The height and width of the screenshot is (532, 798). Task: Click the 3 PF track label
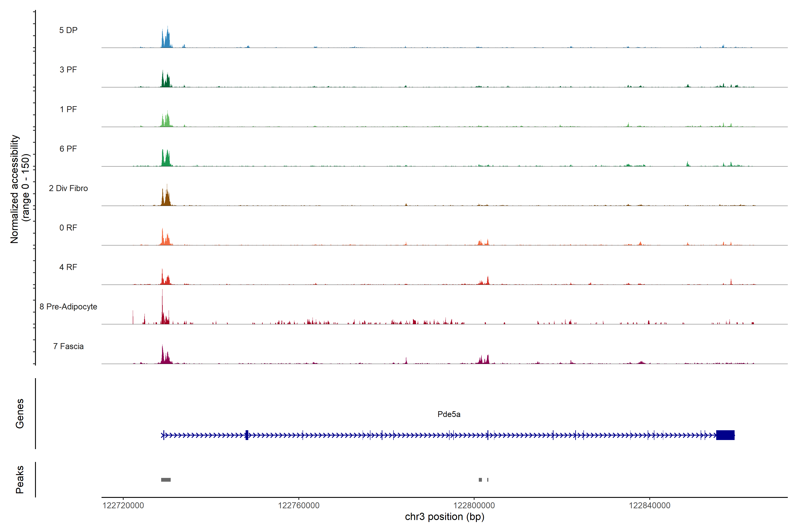[x=68, y=70]
